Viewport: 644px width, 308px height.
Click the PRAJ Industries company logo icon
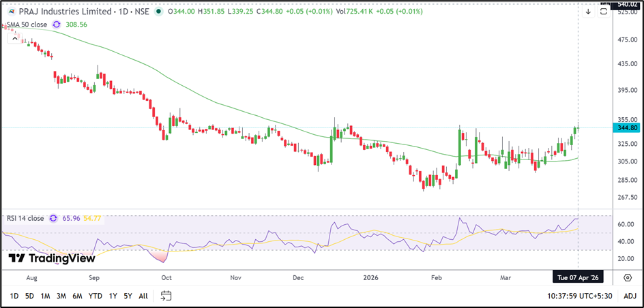(x=10, y=12)
